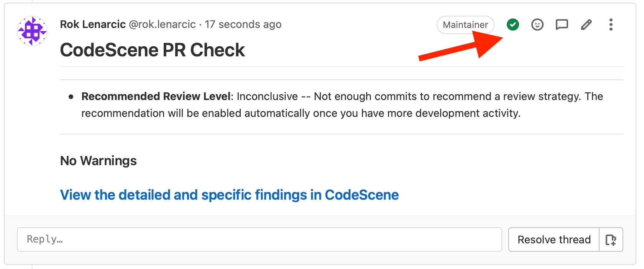
Task: Click the CodeScene PR Check heading
Action: tap(152, 50)
